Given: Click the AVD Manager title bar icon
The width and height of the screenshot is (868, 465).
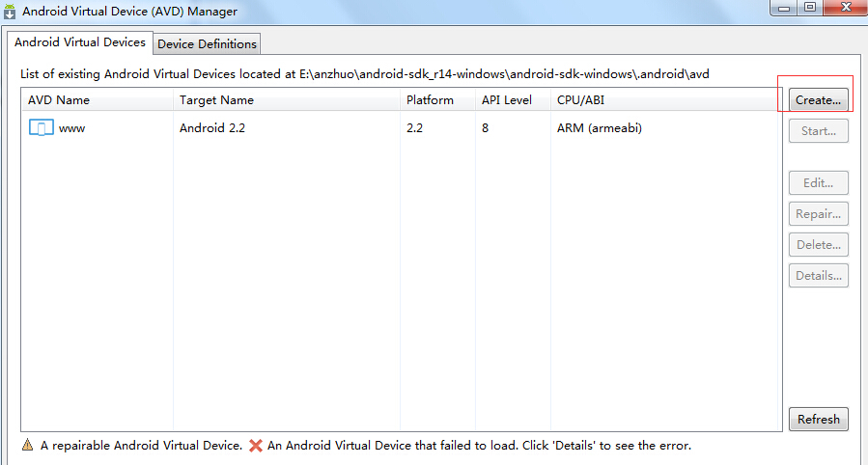Looking at the screenshot, I should [x=10, y=11].
